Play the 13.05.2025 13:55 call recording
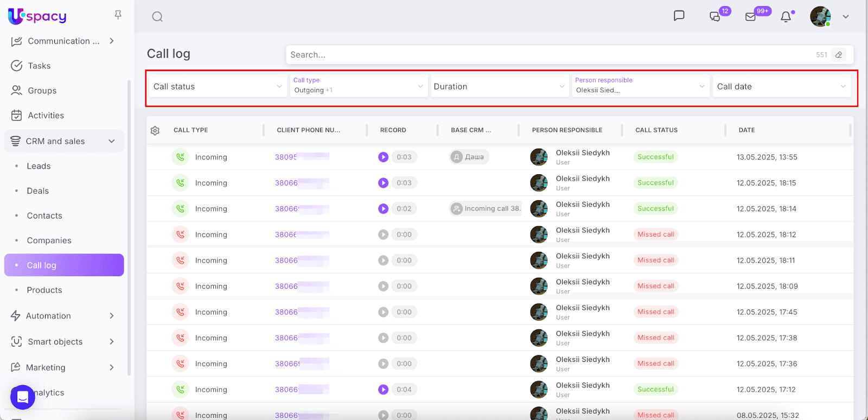 pyautogui.click(x=383, y=157)
